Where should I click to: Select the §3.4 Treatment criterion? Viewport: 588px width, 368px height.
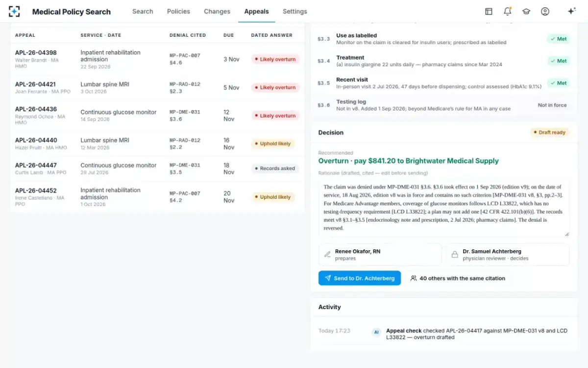tap(444, 61)
